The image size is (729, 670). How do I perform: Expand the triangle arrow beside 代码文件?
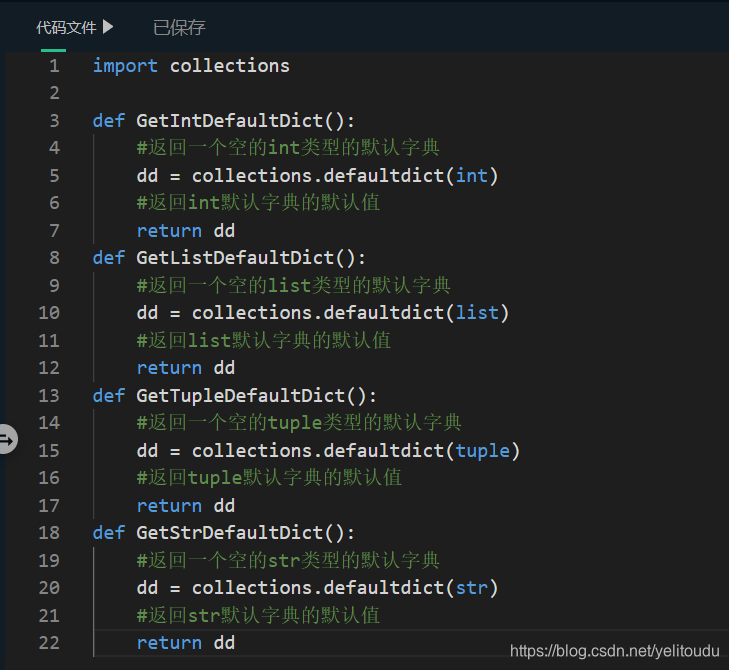coord(108,27)
